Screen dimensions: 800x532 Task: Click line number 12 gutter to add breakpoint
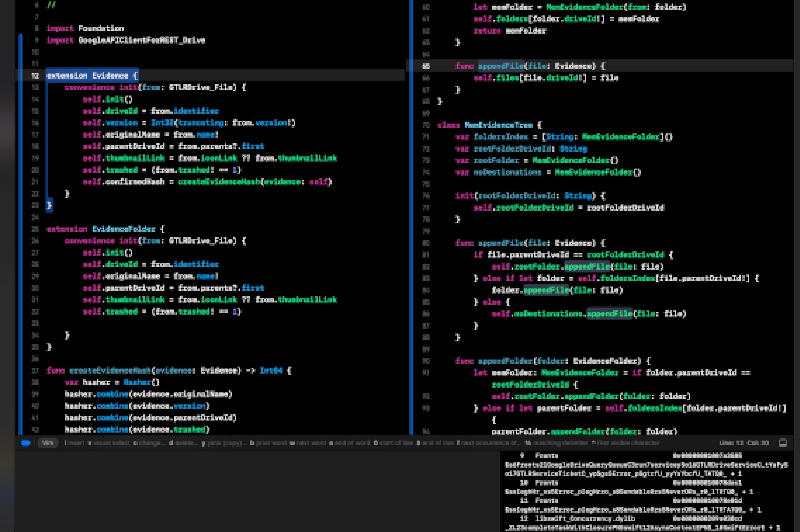click(35, 75)
